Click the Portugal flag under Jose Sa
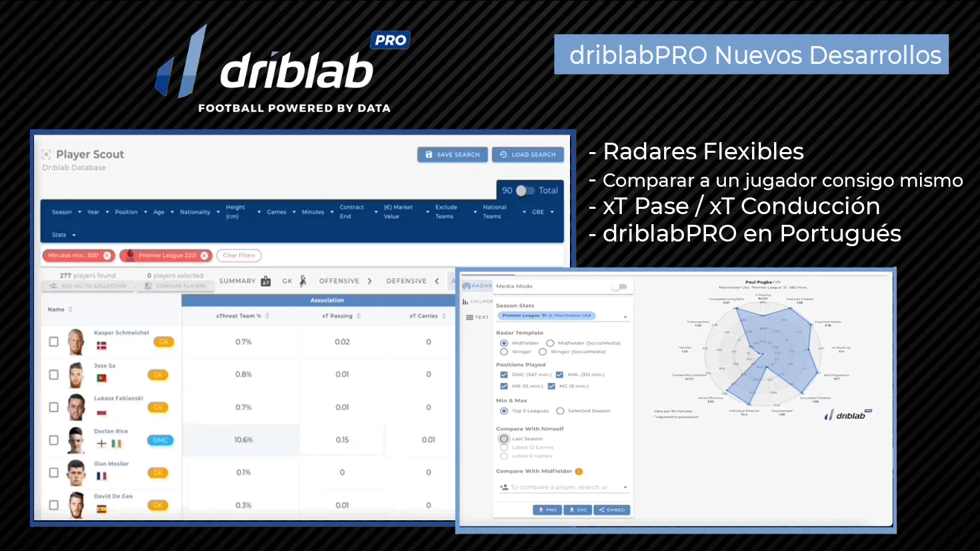980x551 pixels. click(x=101, y=378)
